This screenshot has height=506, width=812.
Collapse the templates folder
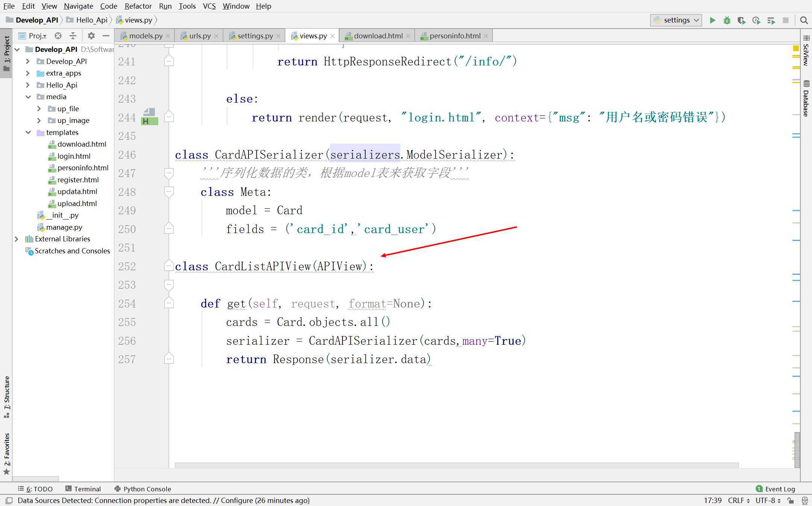(28, 132)
